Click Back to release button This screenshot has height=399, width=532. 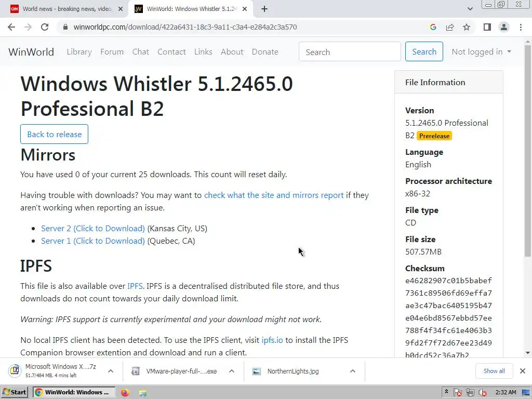click(54, 134)
